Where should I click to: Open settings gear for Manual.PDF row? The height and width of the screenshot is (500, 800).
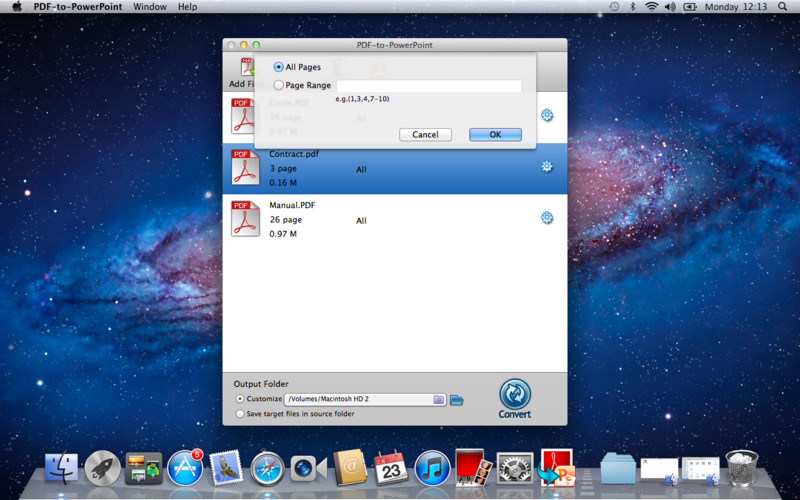pos(547,218)
